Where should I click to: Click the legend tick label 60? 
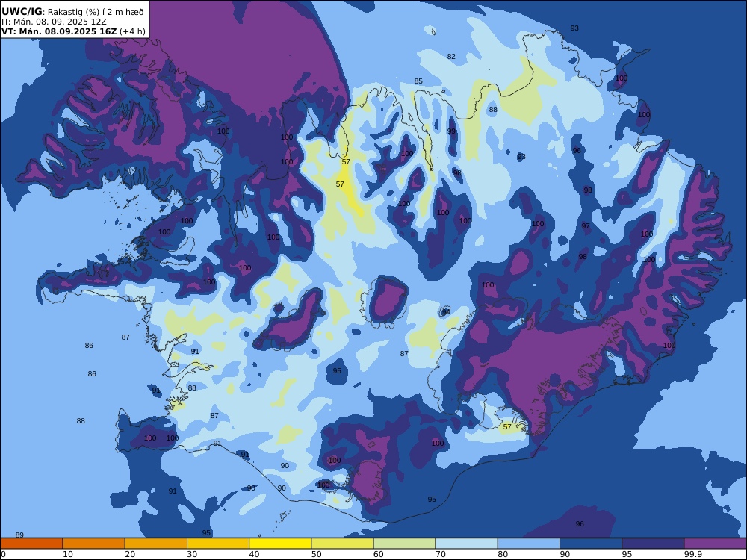[378, 554]
